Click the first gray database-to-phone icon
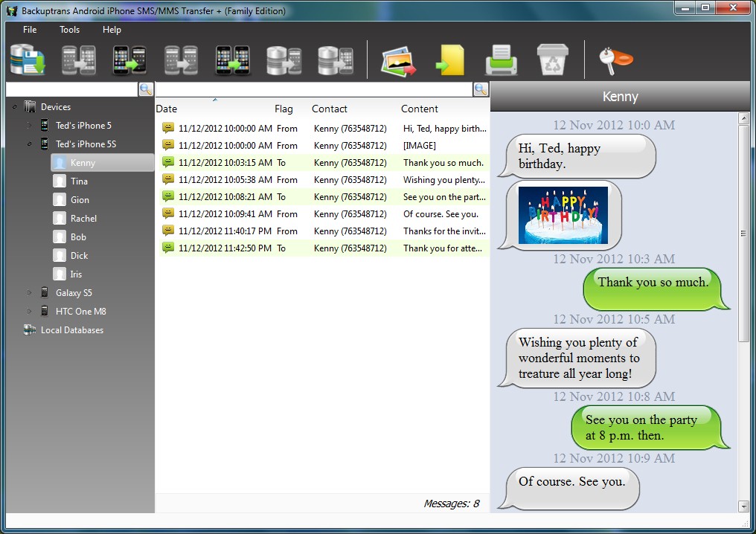The width and height of the screenshot is (756, 534). click(x=284, y=61)
